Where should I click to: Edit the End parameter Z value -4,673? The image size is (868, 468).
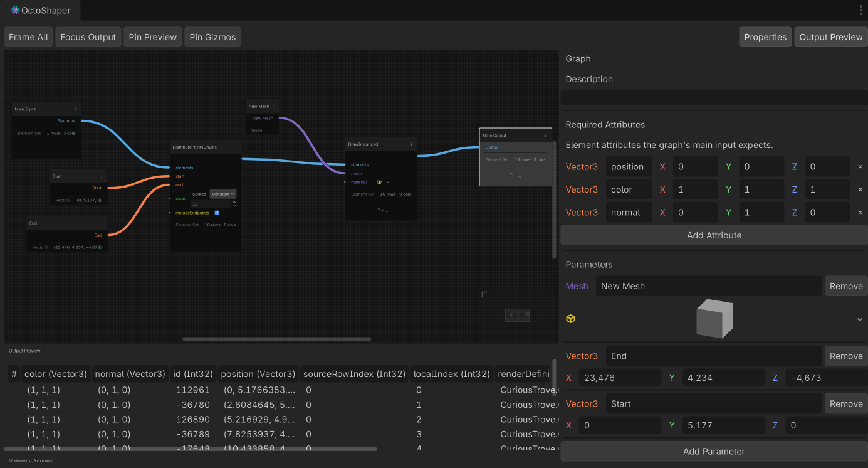(826, 378)
